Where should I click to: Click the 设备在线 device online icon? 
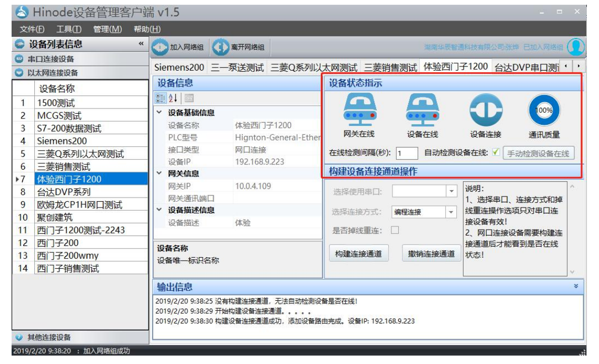[x=423, y=110]
